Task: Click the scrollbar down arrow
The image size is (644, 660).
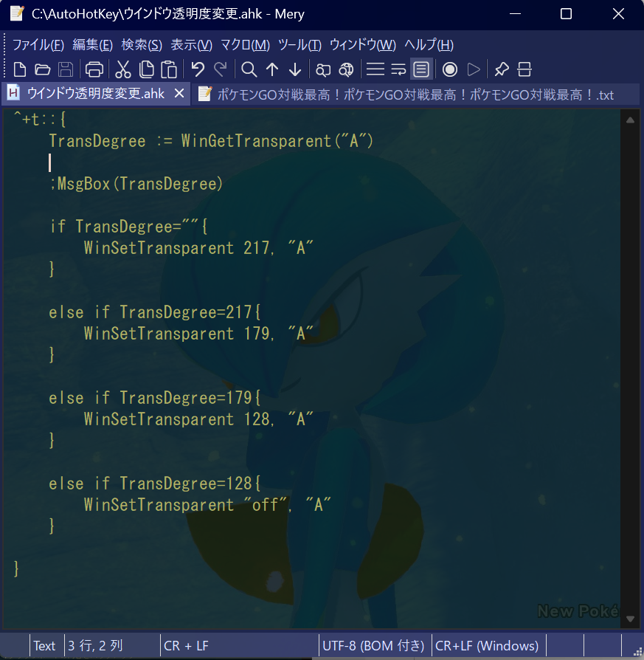Action: tap(630, 619)
